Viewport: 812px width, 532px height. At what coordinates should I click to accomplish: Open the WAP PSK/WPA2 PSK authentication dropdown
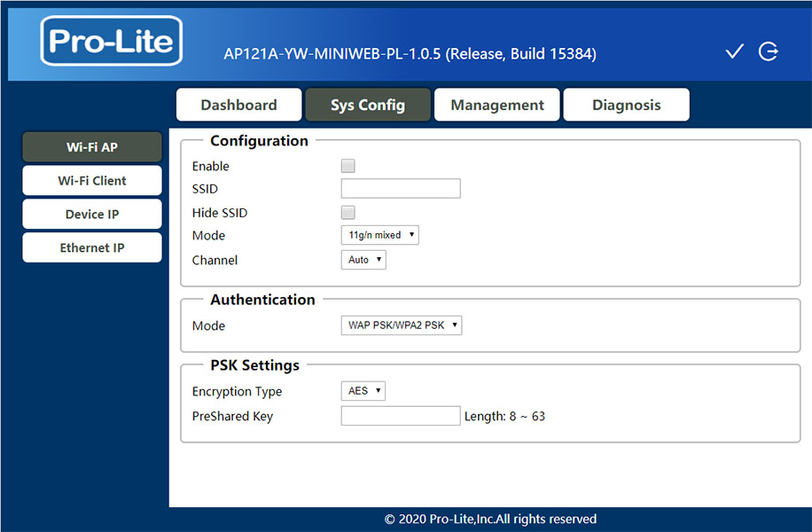402,325
